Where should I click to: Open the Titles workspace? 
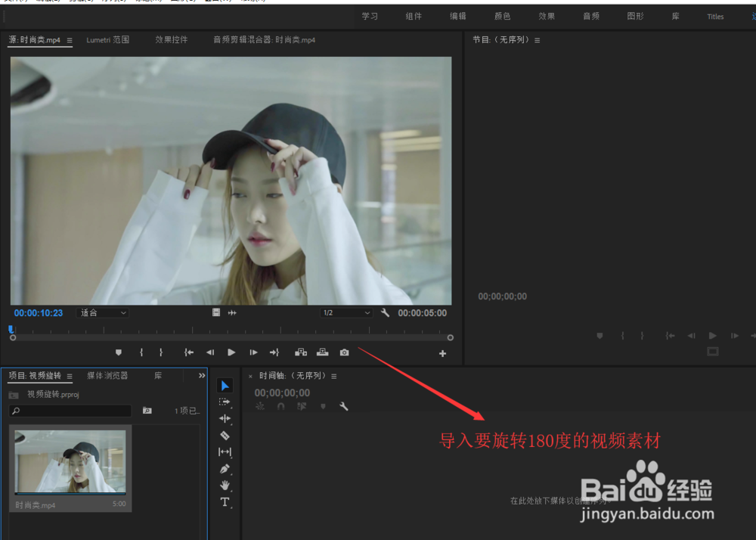click(715, 17)
